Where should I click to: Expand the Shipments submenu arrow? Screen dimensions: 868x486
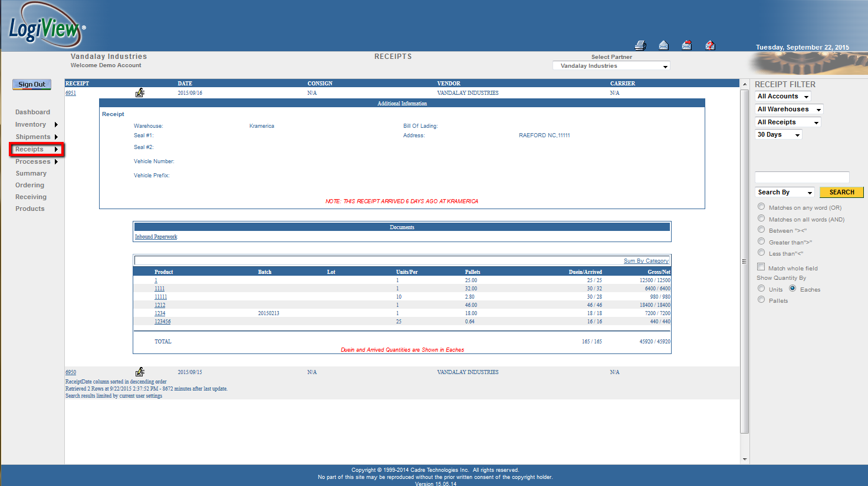[x=56, y=137]
